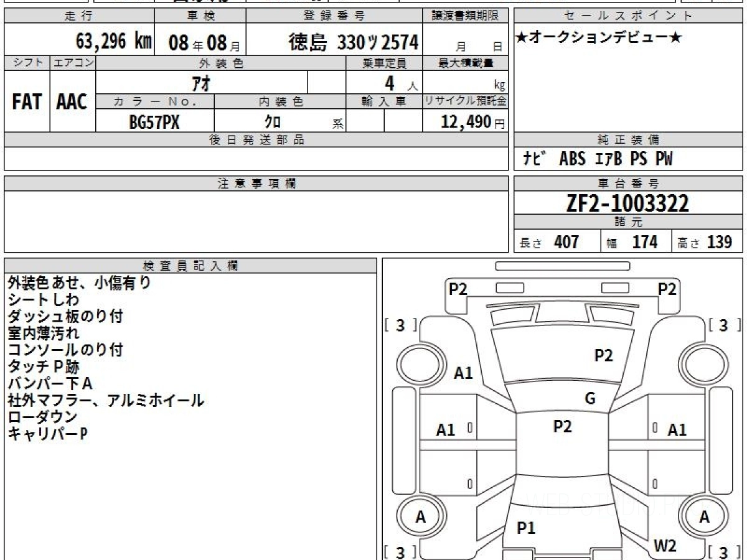Select inspector note バンパー下A

tap(50, 383)
